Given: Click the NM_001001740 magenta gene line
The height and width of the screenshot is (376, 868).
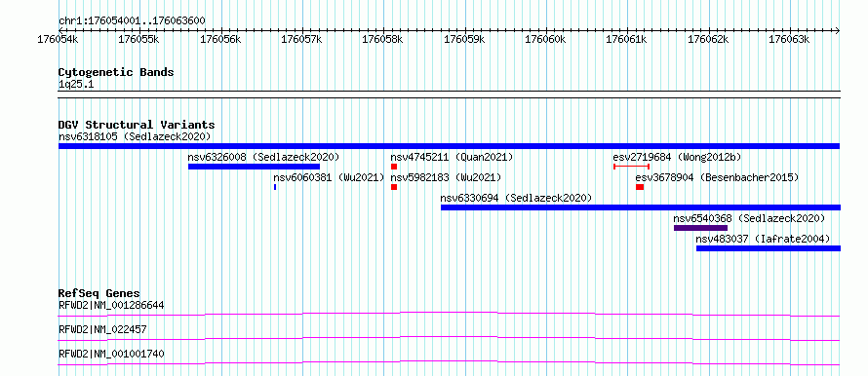Looking at the screenshot, I should click(x=449, y=362).
